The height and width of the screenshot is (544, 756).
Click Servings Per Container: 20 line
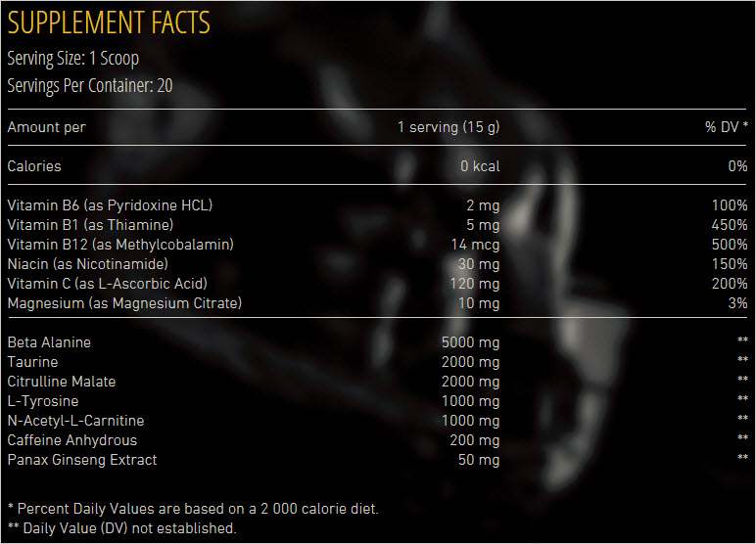90,85
